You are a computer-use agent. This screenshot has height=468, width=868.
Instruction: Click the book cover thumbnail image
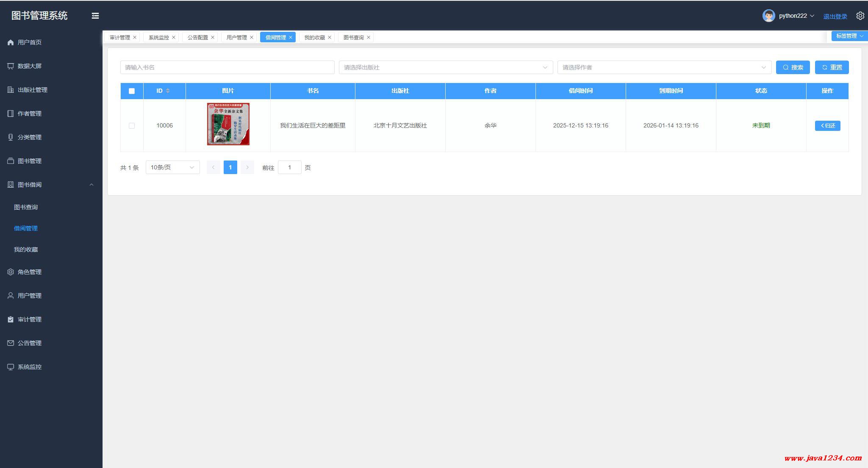click(228, 124)
